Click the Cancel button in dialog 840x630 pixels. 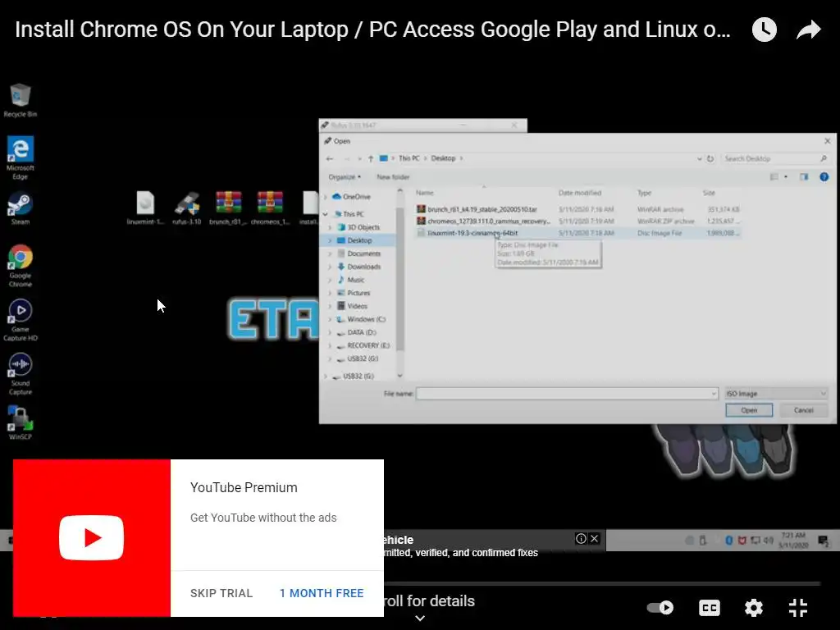[804, 410]
